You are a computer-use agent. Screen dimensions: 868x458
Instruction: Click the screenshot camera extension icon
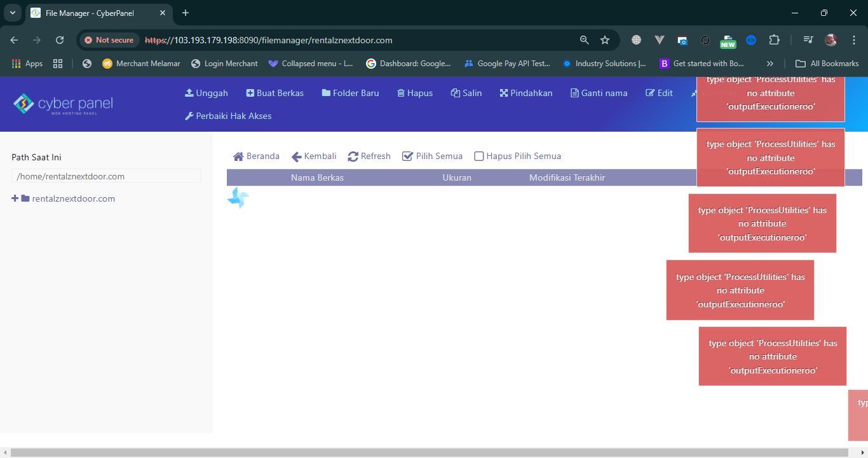(x=682, y=40)
